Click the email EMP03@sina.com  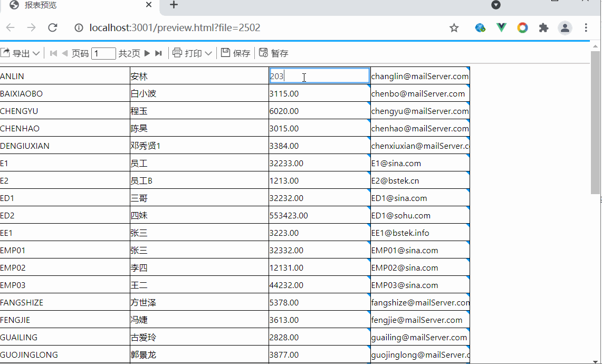[420, 285]
